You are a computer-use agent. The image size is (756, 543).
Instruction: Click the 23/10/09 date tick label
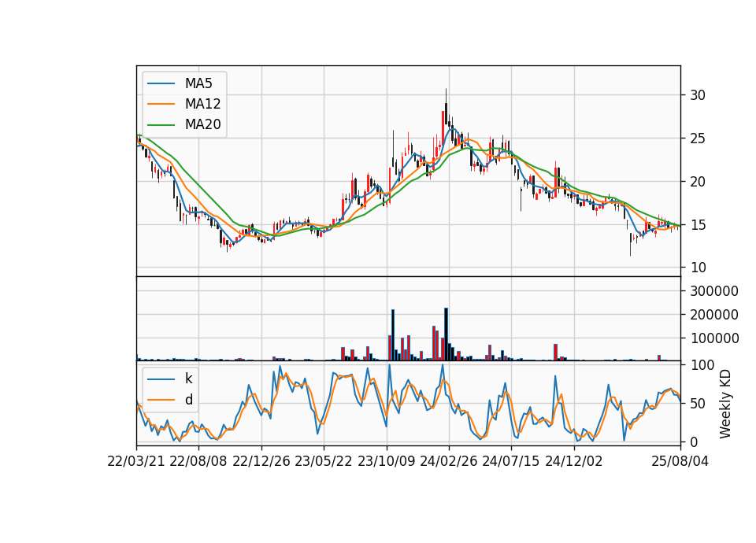386,462
